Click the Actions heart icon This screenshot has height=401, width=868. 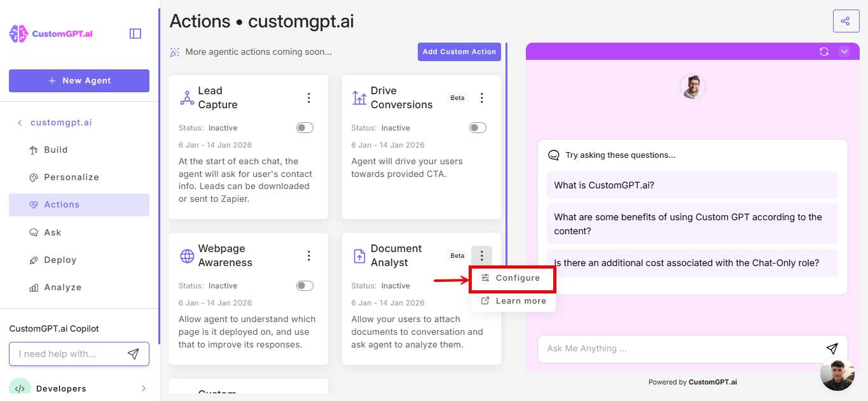[34, 205]
